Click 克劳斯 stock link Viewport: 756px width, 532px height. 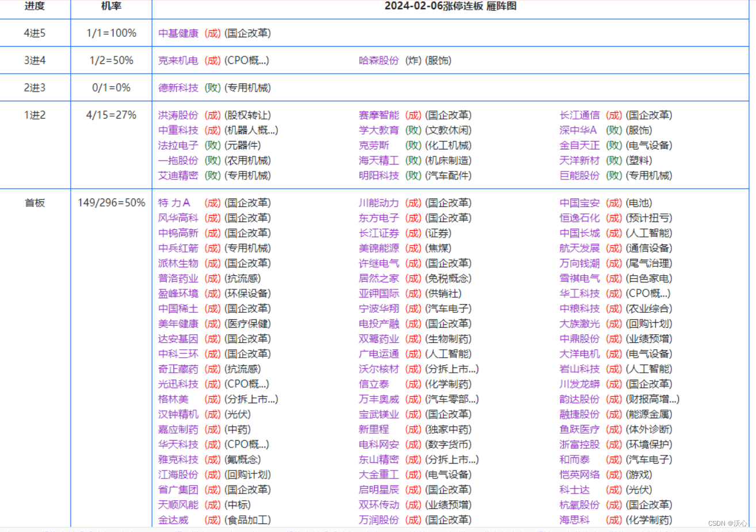(374, 146)
